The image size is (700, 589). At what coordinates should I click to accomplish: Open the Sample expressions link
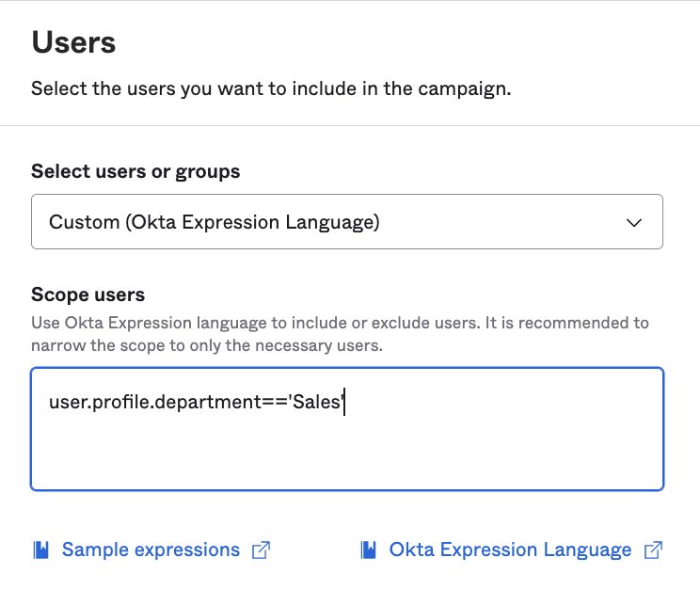tap(151, 549)
